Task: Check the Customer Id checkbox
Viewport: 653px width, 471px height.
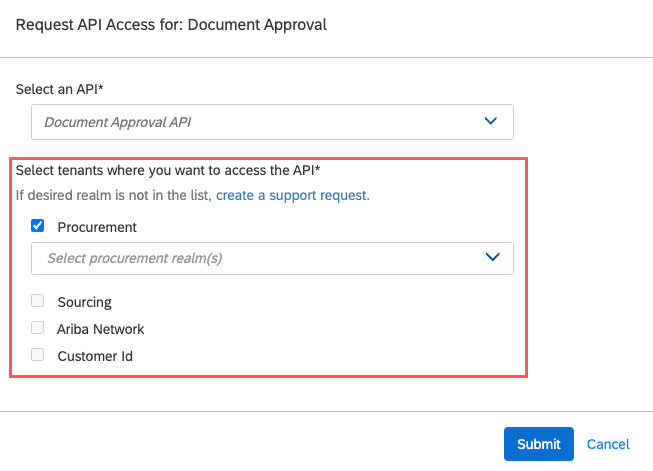Action: [x=38, y=354]
